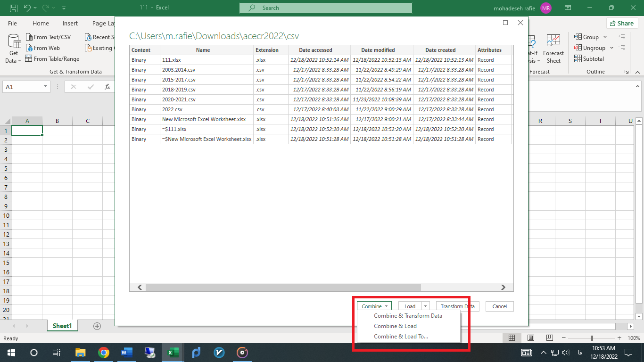Click the Ungroup button
Viewport: 644px width, 362px height.
click(x=589, y=48)
